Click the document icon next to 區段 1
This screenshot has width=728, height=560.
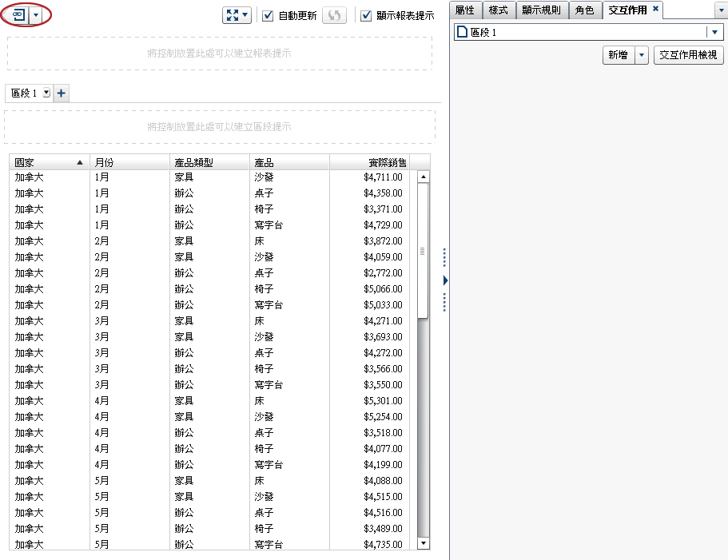click(461, 31)
